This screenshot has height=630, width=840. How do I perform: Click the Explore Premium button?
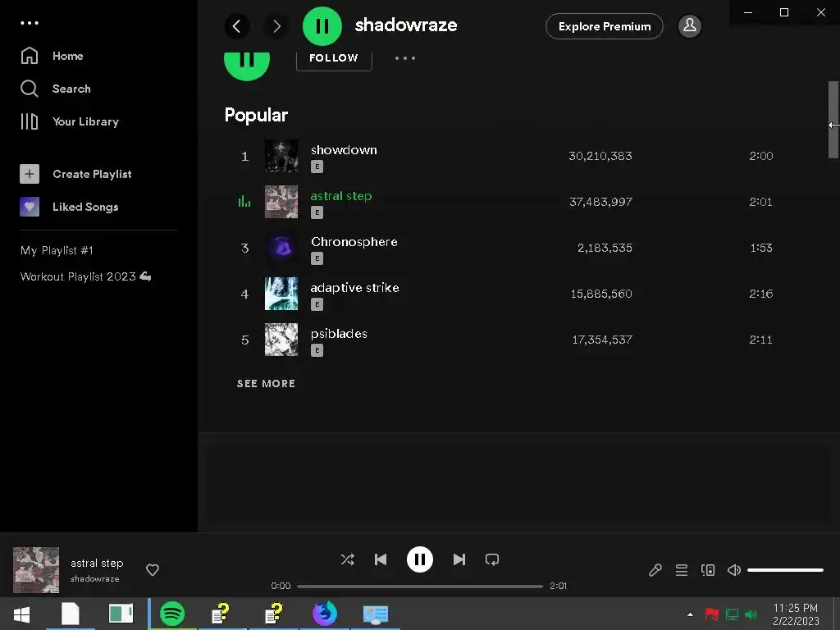tap(605, 26)
